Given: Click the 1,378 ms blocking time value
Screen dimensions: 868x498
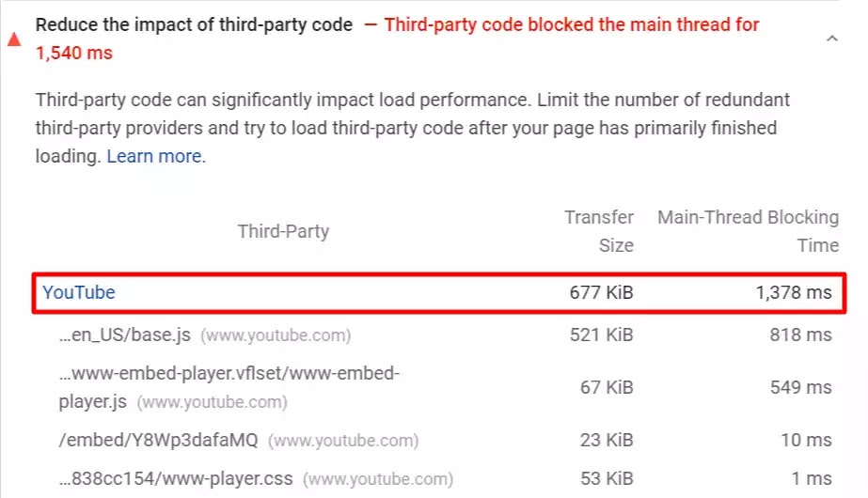Looking at the screenshot, I should point(794,292).
